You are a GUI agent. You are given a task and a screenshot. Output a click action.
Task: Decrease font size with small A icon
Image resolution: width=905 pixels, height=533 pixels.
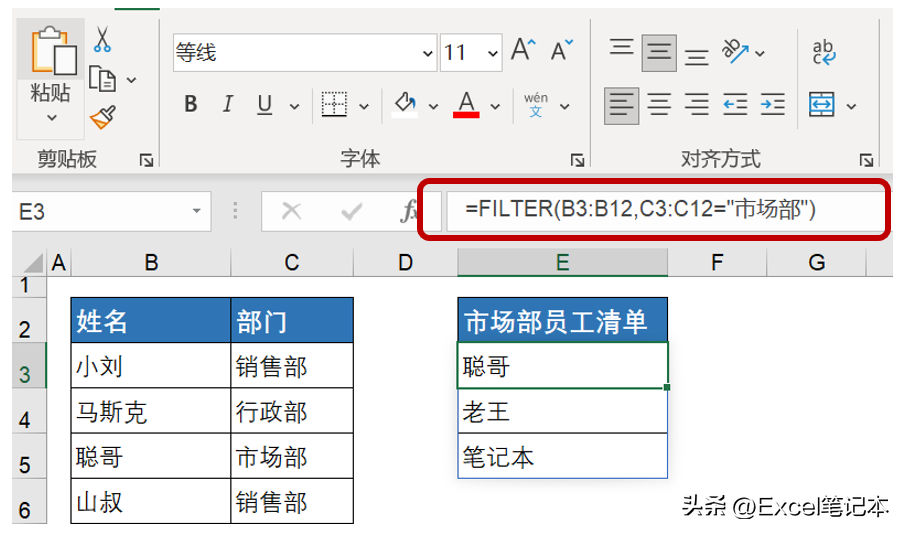click(561, 50)
